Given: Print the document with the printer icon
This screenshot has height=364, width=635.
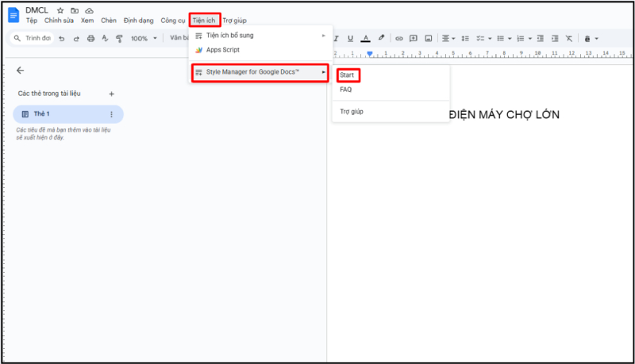Looking at the screenshot, I should [x=90, y=38].
